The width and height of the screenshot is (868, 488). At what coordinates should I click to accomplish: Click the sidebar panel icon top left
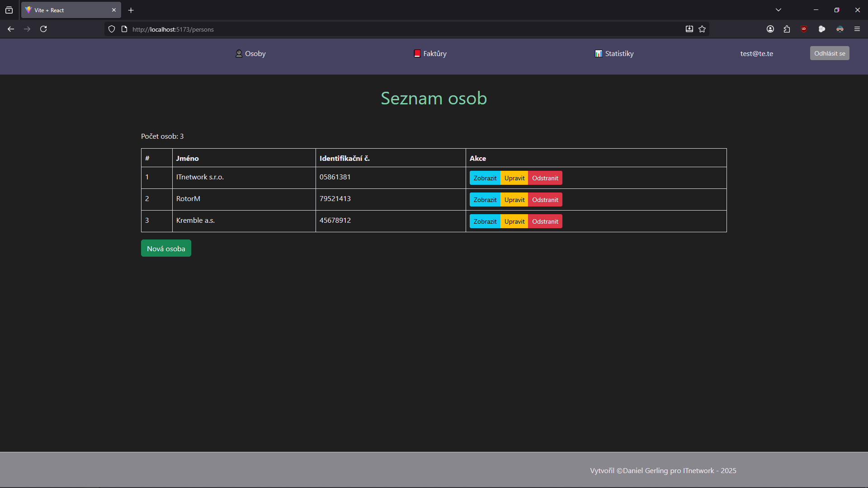click(x=9, y=9)
